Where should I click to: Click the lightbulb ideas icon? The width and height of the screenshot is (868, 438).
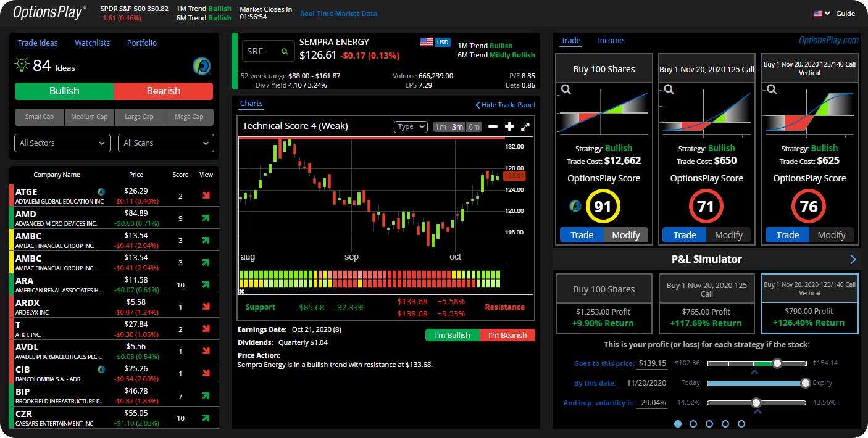pos(22,65)
